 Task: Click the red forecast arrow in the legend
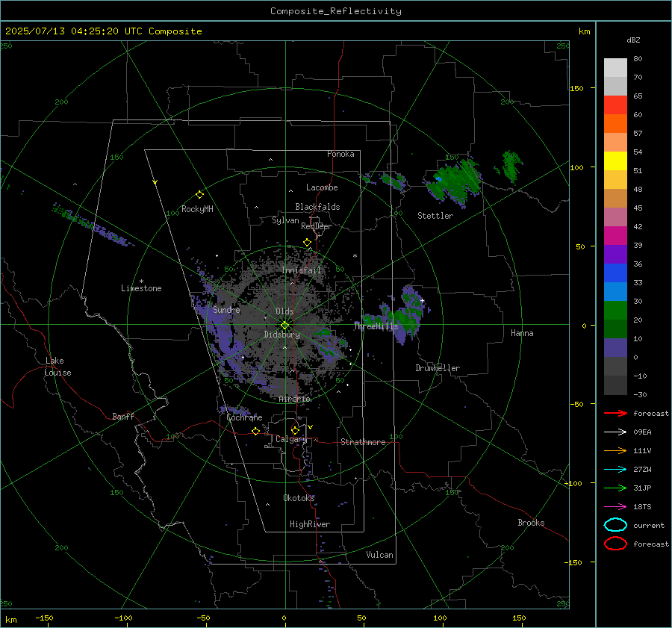point(615,413)
